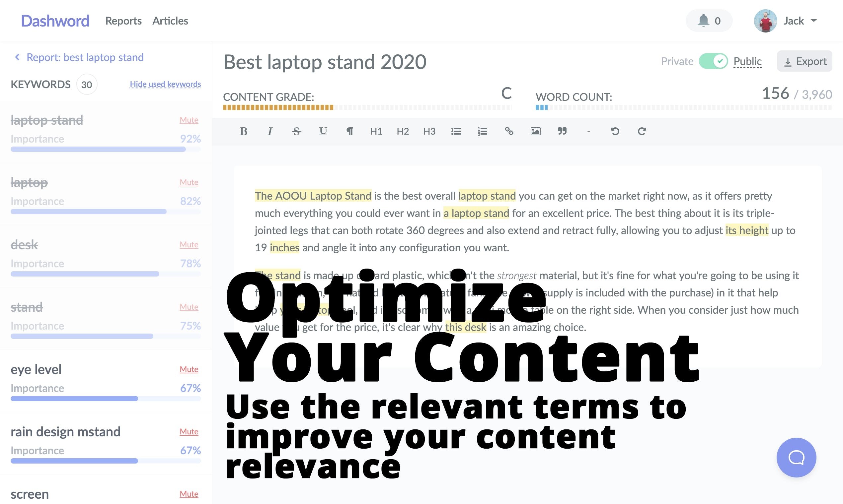This screenshot has width=843, height=504.
Task: Mute the stand keyword
Action: (x=189, y=307)
